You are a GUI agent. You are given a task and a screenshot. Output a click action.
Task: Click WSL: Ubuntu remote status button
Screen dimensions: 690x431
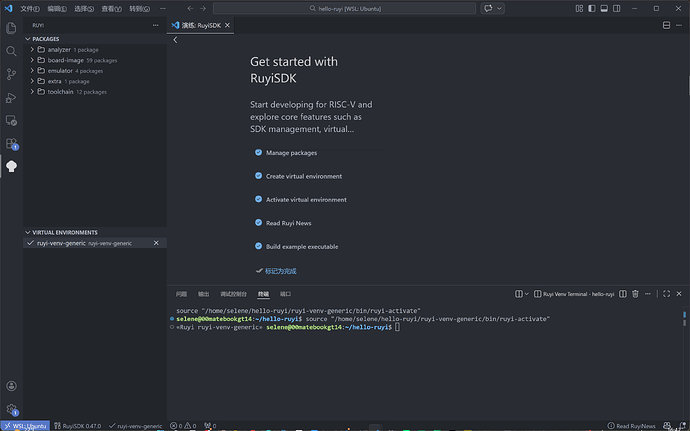click(26, 425)
